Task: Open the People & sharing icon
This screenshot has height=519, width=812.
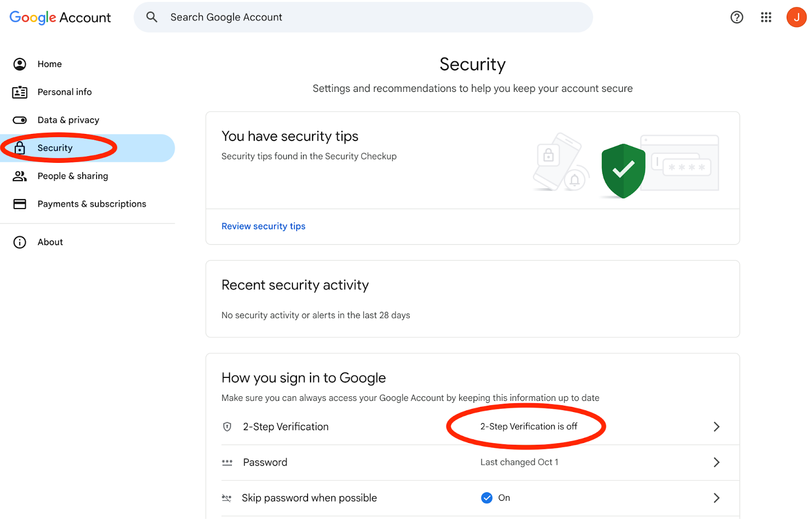Action: click(19, 176)
